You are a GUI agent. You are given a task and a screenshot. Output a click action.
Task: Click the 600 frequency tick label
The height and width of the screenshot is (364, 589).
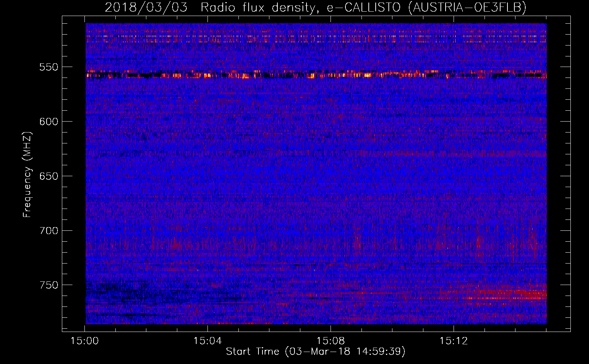click(49, 122)
